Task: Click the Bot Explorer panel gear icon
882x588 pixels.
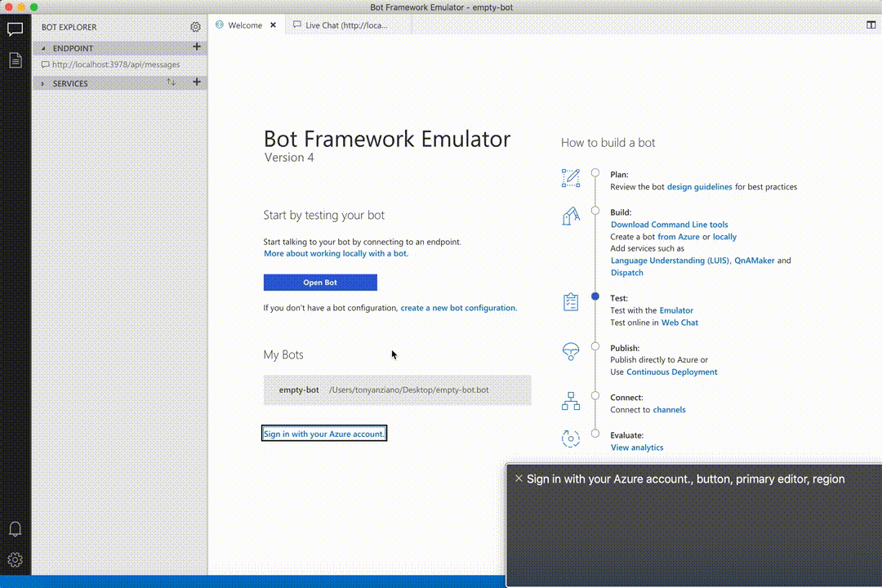Action: [195, 27]
